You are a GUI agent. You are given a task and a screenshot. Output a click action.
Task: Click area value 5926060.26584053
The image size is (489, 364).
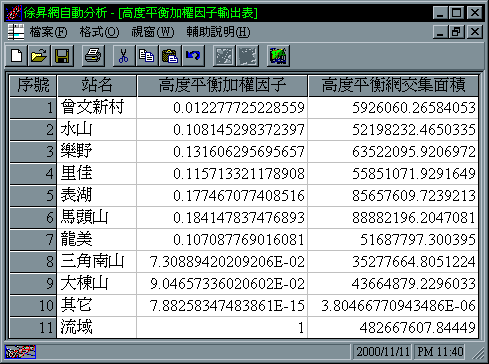point(393,108)
